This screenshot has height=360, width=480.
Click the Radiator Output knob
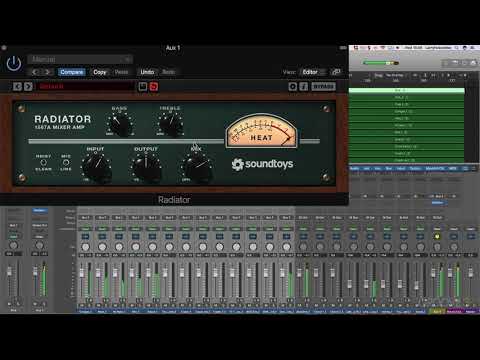tap(146, 167)
